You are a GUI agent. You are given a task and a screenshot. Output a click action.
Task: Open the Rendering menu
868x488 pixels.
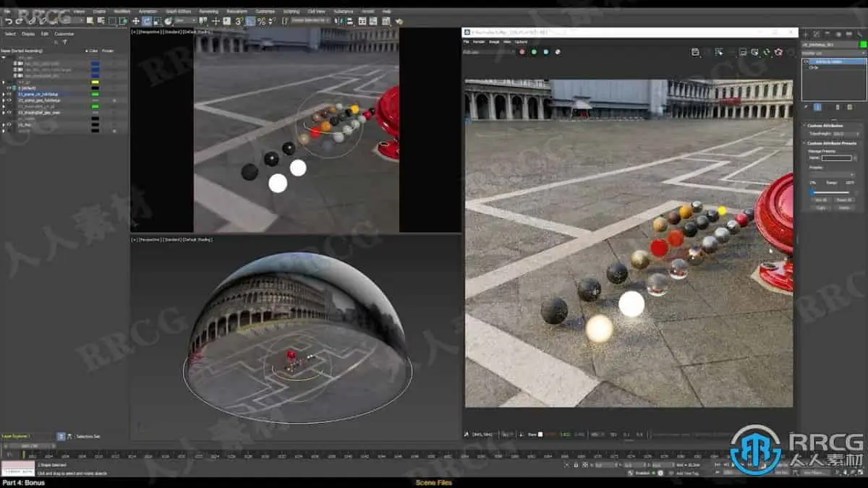tap(208, 12)
